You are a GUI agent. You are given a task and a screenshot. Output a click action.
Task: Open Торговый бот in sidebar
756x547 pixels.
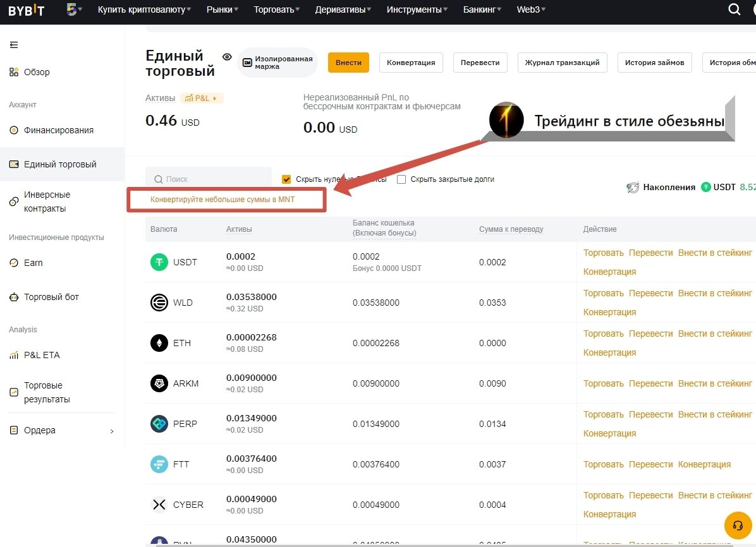click(x=52, y=297)
